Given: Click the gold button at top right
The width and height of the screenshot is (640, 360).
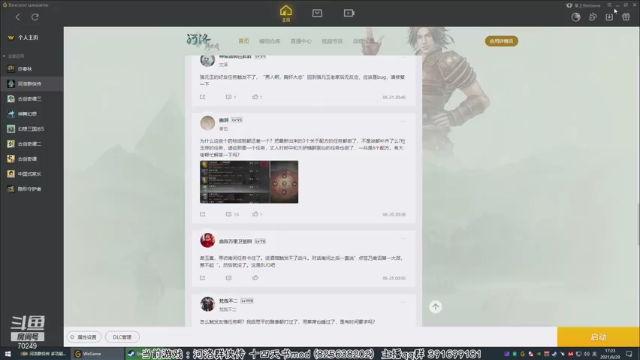Looking at the screenshot, I should coord(501,41).
